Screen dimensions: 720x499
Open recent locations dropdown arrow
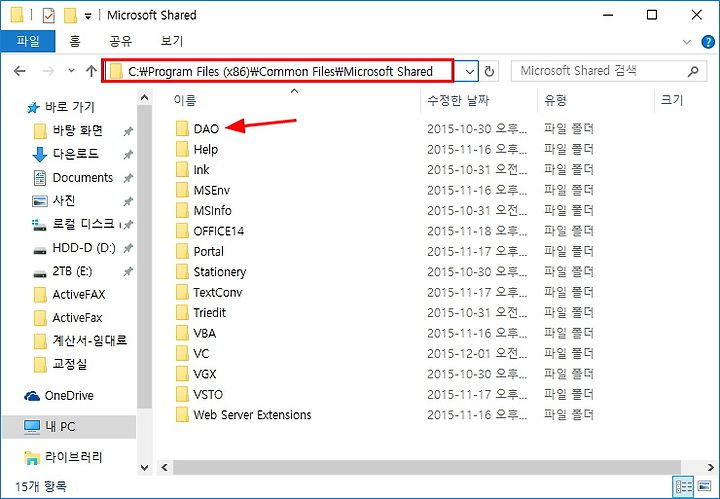pyautogui.click(x=71, y=71)
